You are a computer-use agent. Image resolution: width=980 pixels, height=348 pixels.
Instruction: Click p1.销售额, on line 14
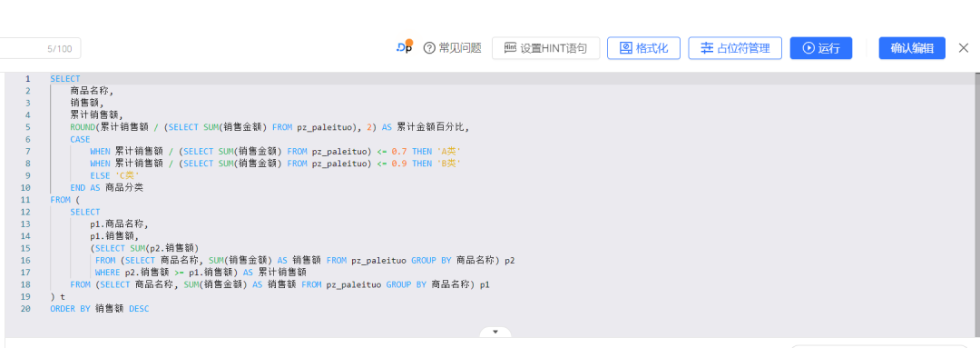(x=114, y=236)
